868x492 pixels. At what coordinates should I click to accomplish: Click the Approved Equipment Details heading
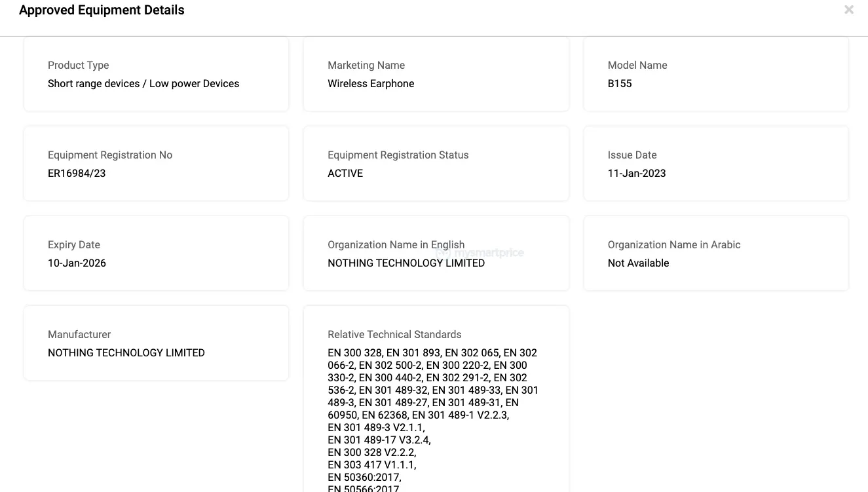[x=102, y=10]
